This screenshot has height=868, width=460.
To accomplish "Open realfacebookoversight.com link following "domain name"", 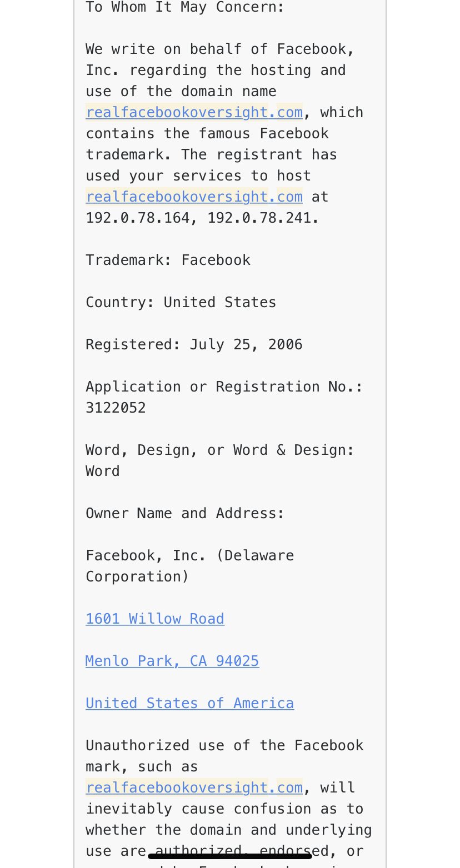I will click(194, 112).
